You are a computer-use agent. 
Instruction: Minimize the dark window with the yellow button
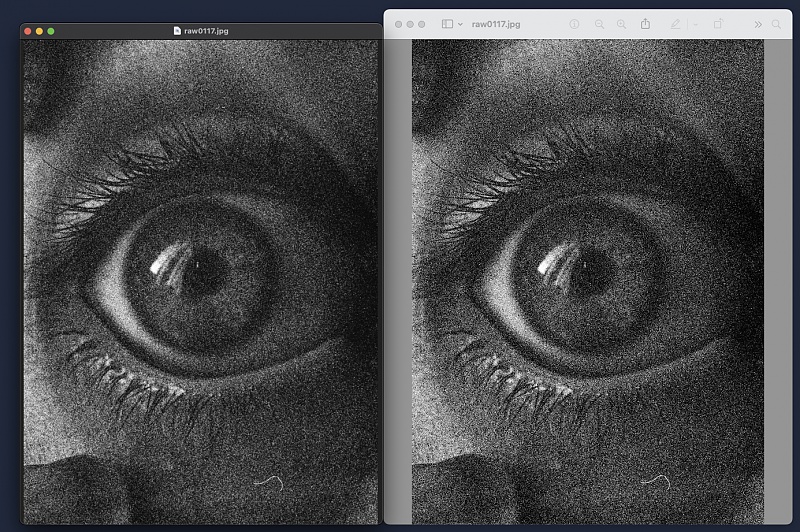tap(39, 31)
